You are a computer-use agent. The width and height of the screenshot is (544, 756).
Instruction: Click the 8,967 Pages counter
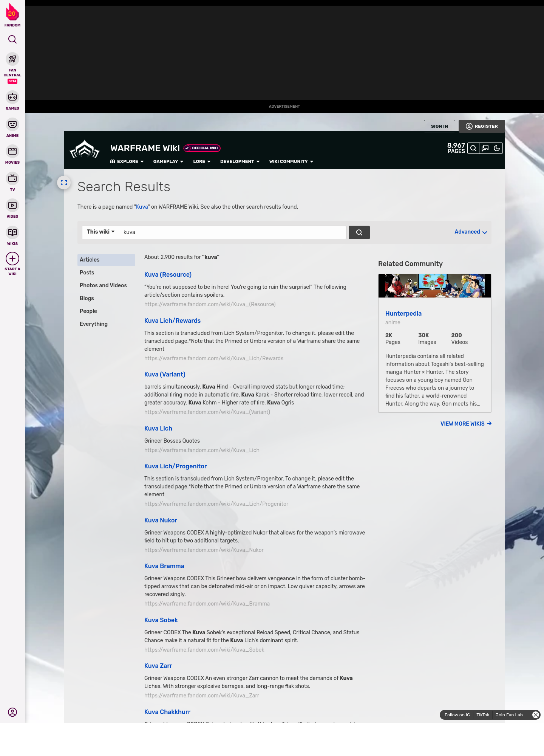[456, 148]
